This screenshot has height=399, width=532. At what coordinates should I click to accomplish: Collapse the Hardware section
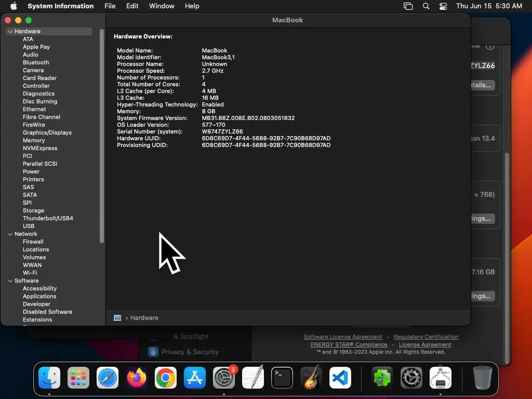[10, 31]
